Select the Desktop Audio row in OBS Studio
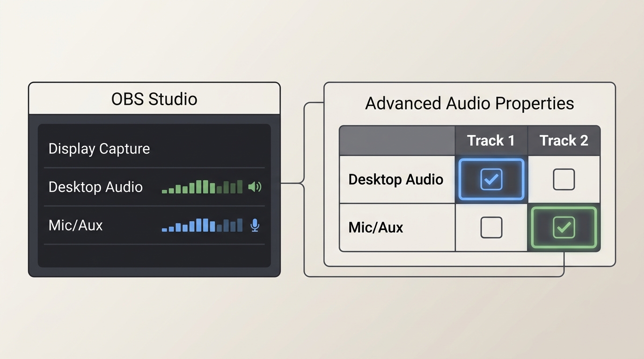644x359 pixels. pyautogui.click(x=154, y=187)
